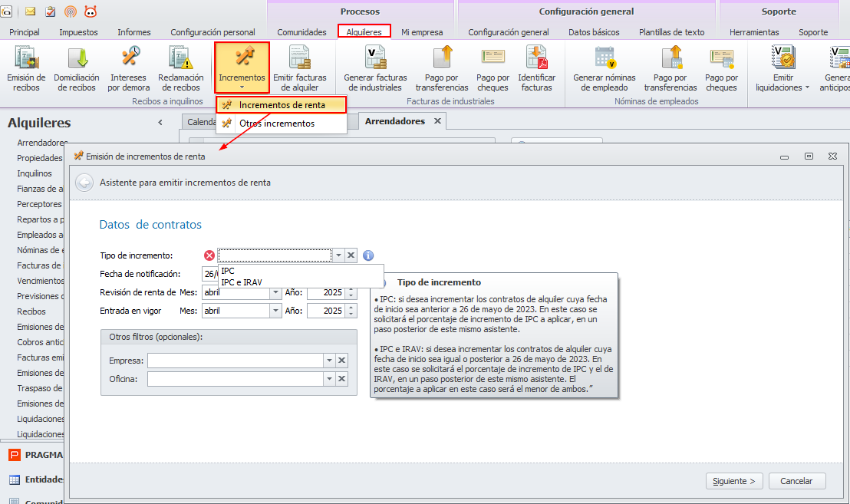This screenshot has height=504, width=850.
Task: Switch to the Comunidades ribbon tab
Action: (301, 32)
